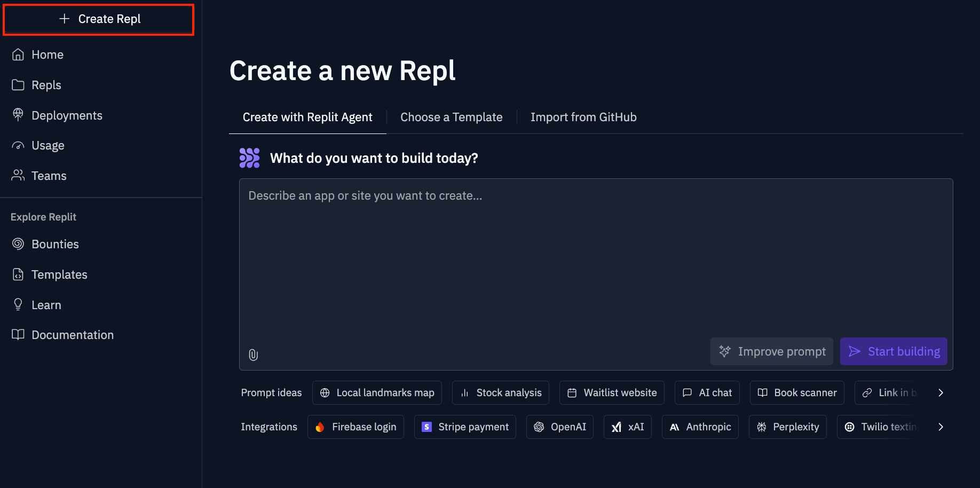Add the Stripe payment integration
The width and height of the screenshot is (980, 488).
(465, 427)
